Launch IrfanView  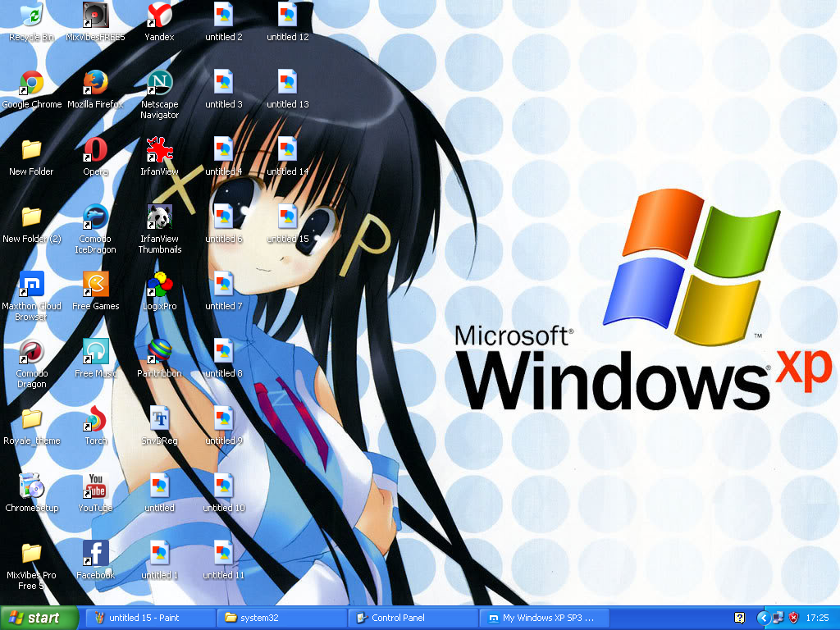159,153
